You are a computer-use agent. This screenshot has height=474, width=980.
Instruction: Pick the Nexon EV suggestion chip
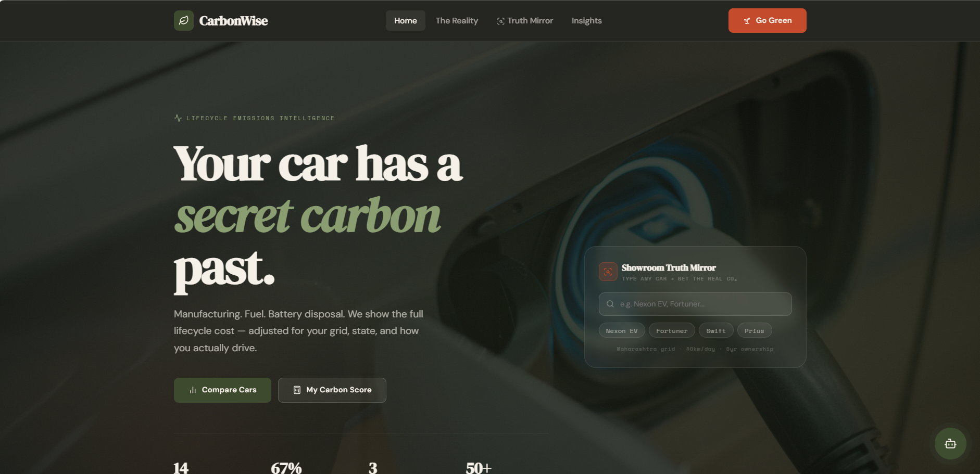[x=622, y=330]
